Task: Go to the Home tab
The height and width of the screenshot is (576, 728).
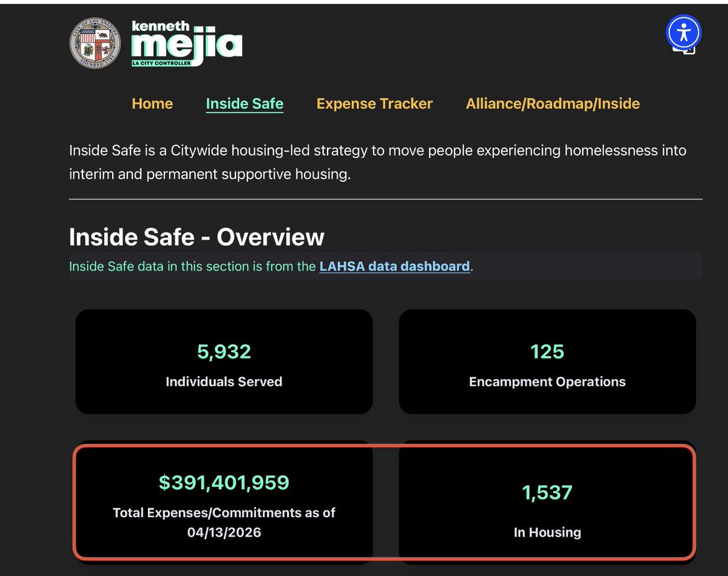Action: coord(152,104)
